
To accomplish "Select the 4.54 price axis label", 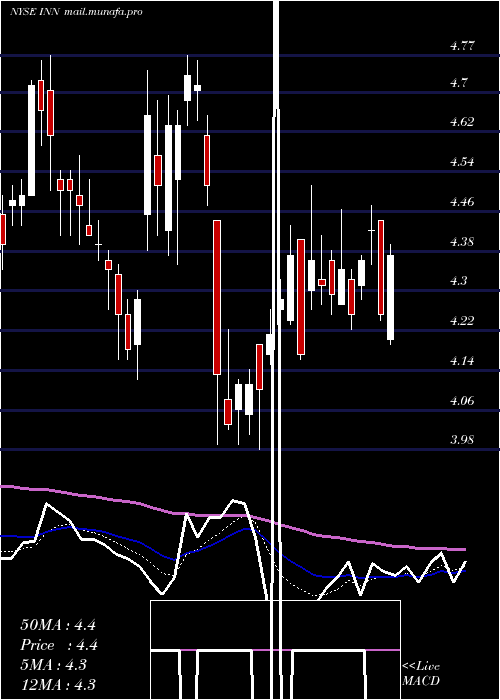I will (x=462, y=162).
